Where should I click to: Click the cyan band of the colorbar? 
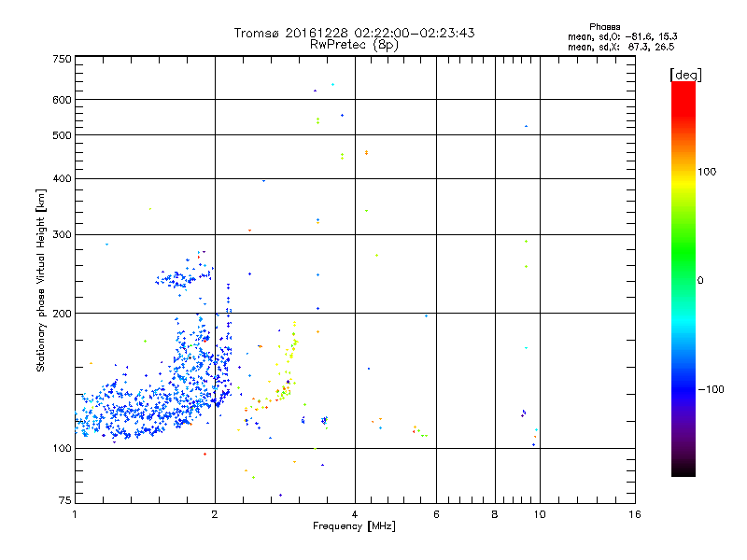pos(684,319)
